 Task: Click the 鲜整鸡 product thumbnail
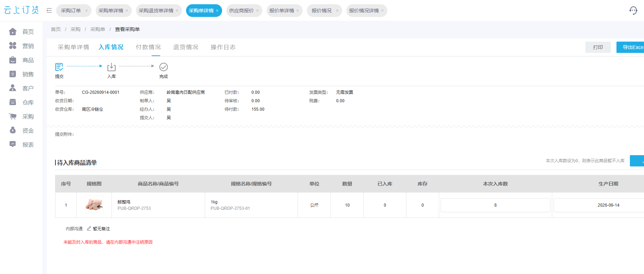pos(94,205)
